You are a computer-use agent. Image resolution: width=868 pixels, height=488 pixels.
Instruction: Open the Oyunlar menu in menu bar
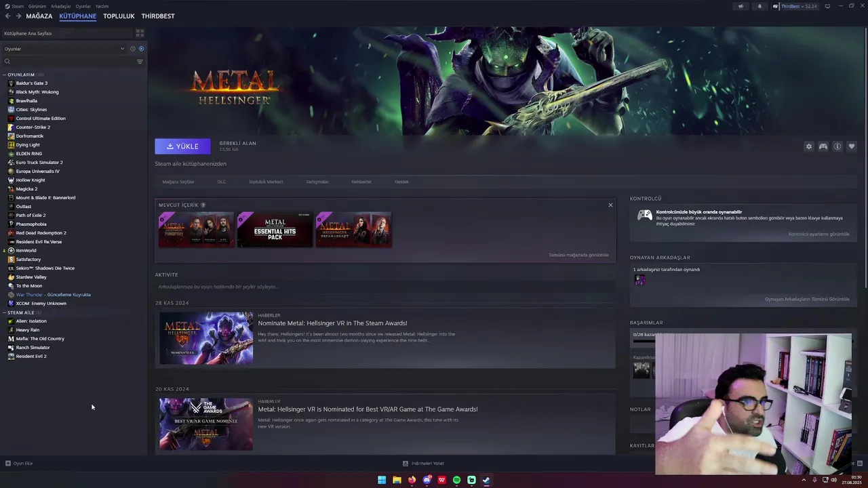coord(83,6)
